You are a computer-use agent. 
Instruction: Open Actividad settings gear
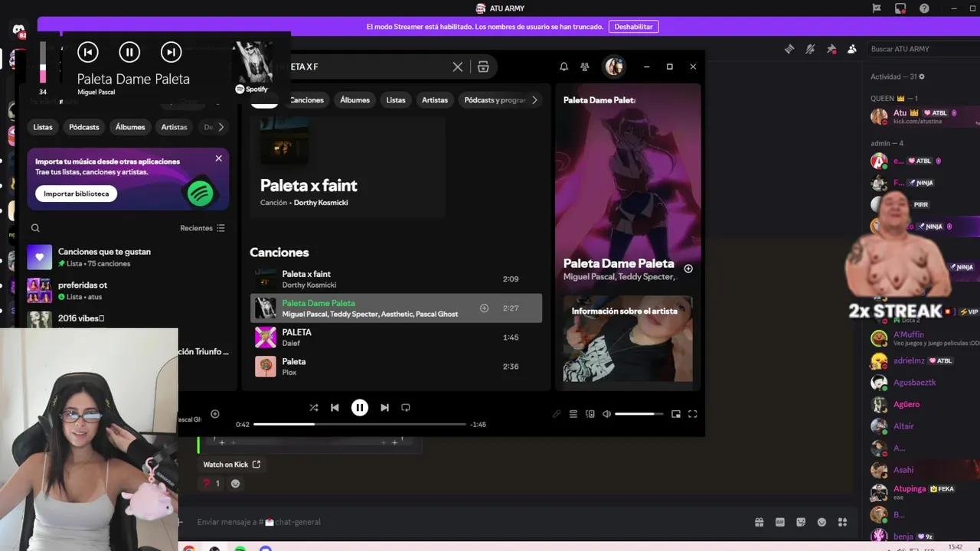(x=922, y=77)
